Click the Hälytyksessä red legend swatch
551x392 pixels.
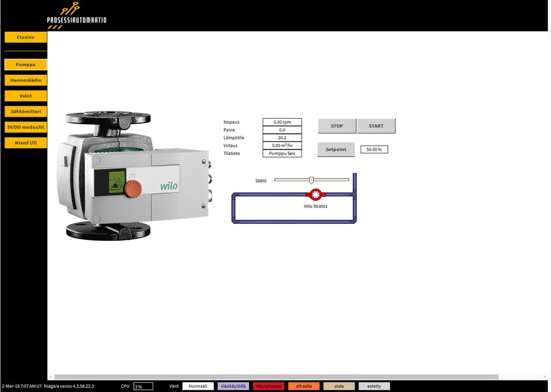269,386
